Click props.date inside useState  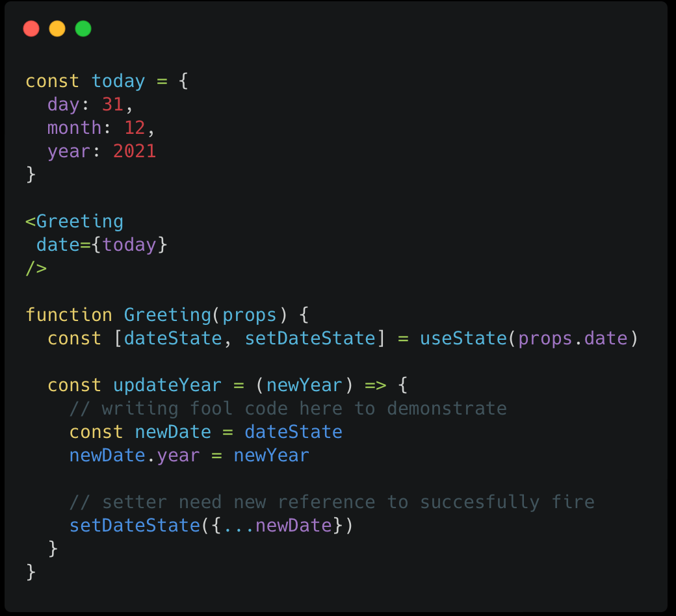(573, 339)
